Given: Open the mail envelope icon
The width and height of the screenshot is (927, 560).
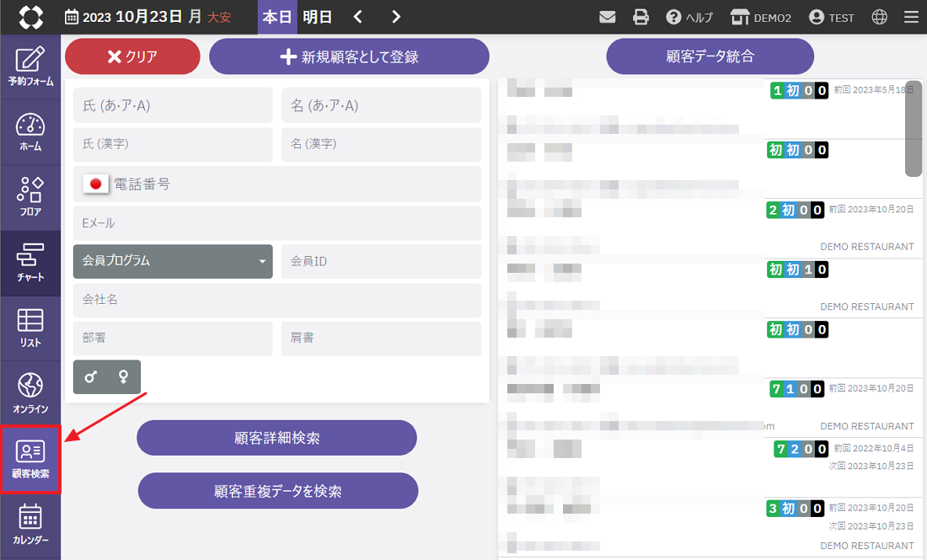Looking at the screenshot, I should click(607, 17).
